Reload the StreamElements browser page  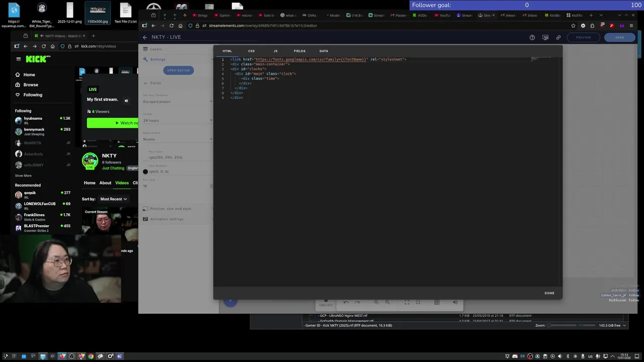click(x=172, y=26)
